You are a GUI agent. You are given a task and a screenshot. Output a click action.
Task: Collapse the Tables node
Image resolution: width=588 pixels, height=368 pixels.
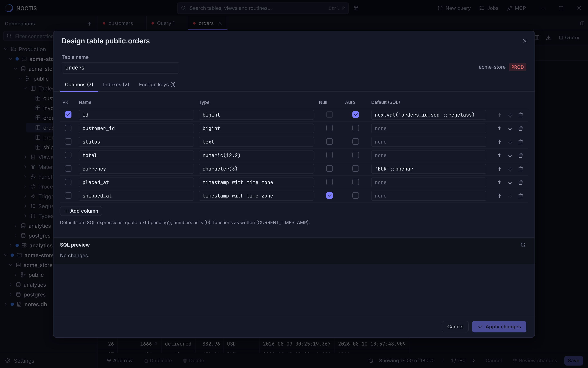click(25, 88)
